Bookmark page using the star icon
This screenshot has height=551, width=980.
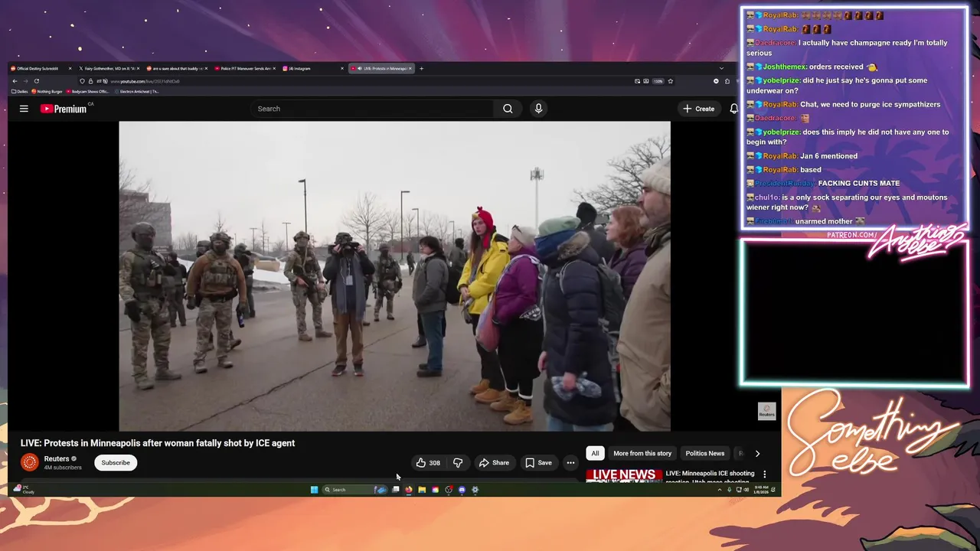coord(670,81)
